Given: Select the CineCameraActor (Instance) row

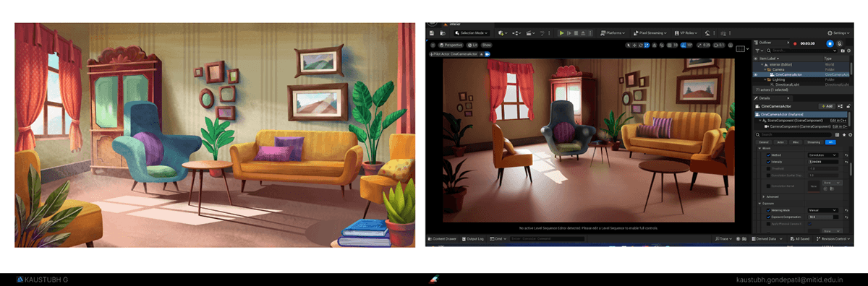Looking at the screenshot, I should click(800, 114).
